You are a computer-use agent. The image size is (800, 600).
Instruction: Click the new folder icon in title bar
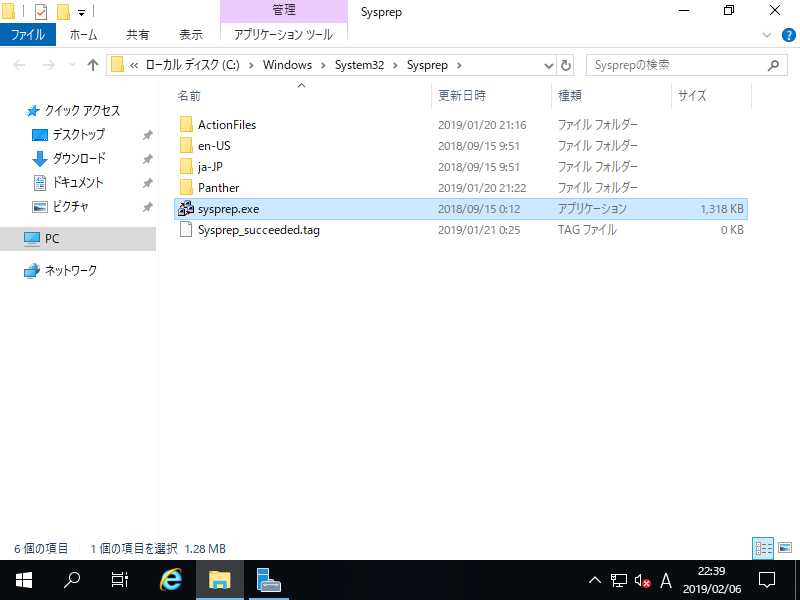[x=63, y=11]
